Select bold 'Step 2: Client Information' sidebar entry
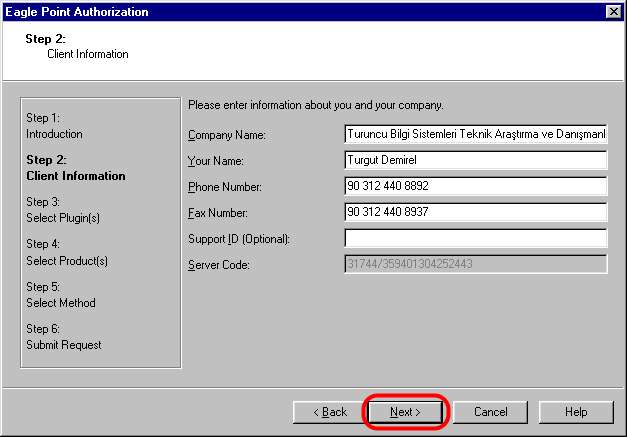This screenshot has width=627, height=437. pos(76,168)
